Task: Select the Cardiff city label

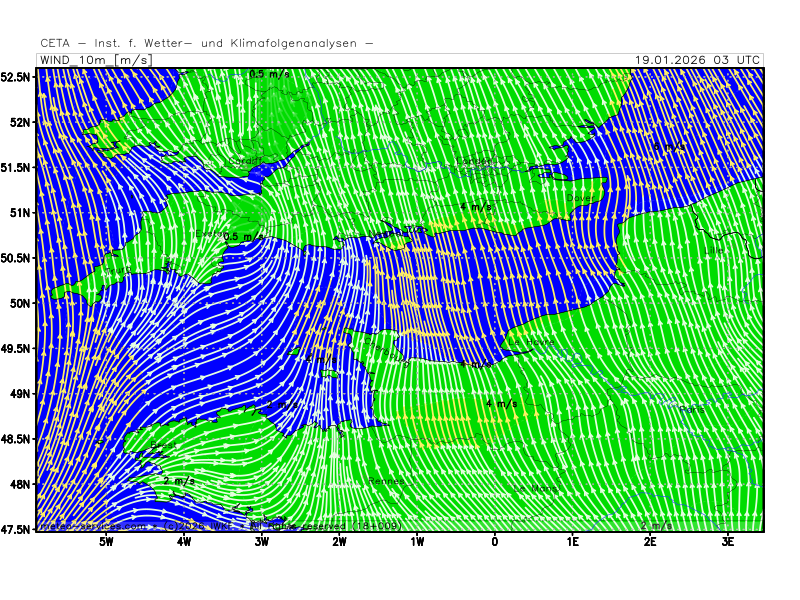Action: tap(245, 161)
